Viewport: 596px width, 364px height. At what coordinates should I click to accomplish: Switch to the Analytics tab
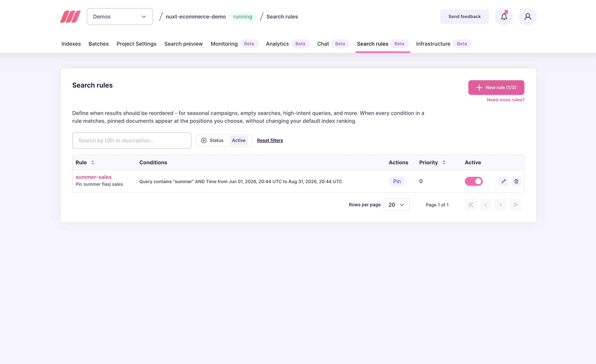click(x=277, y=44)
